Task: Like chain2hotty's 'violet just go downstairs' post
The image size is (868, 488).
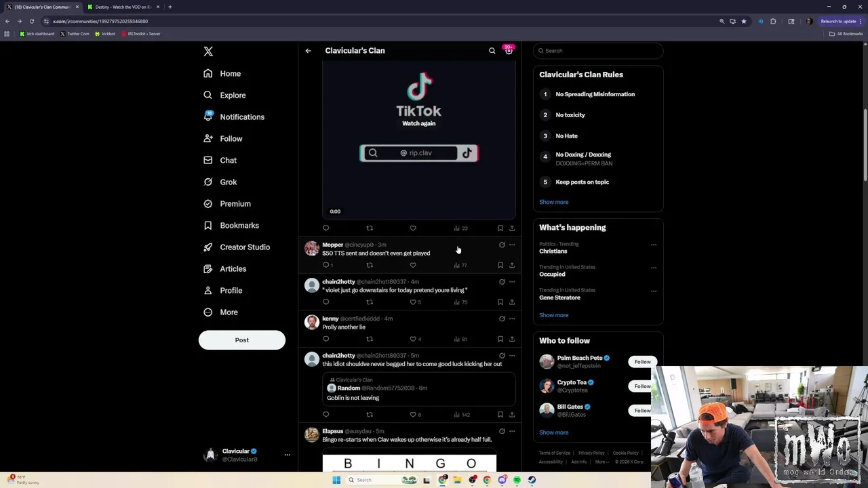Action: pyautogui.click(x=413, y=302)
